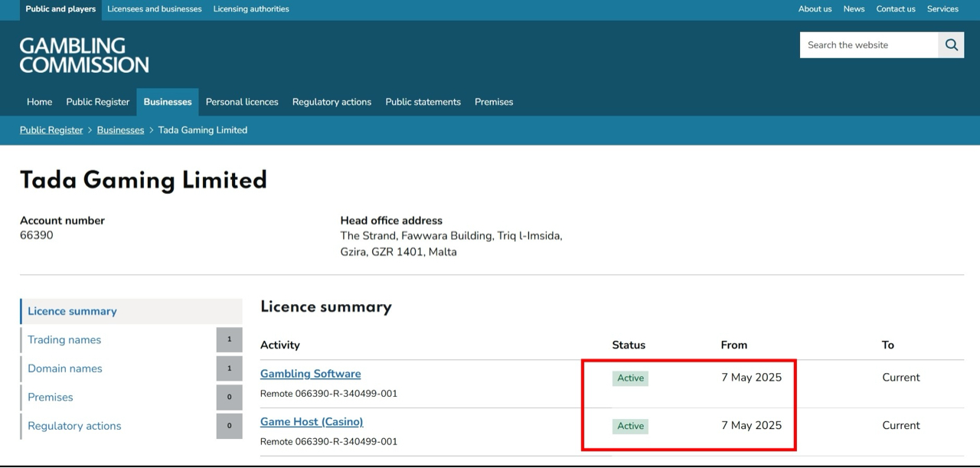Open the Public and players tab

pyautogui.click(x=60, y=9)
